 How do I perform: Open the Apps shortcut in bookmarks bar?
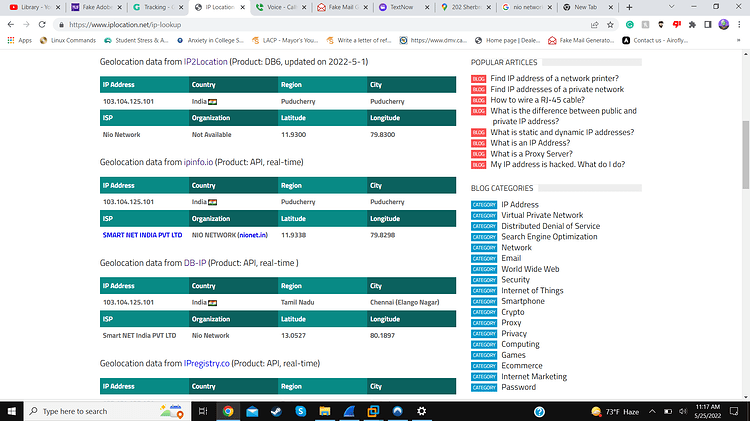pos(20,41)
